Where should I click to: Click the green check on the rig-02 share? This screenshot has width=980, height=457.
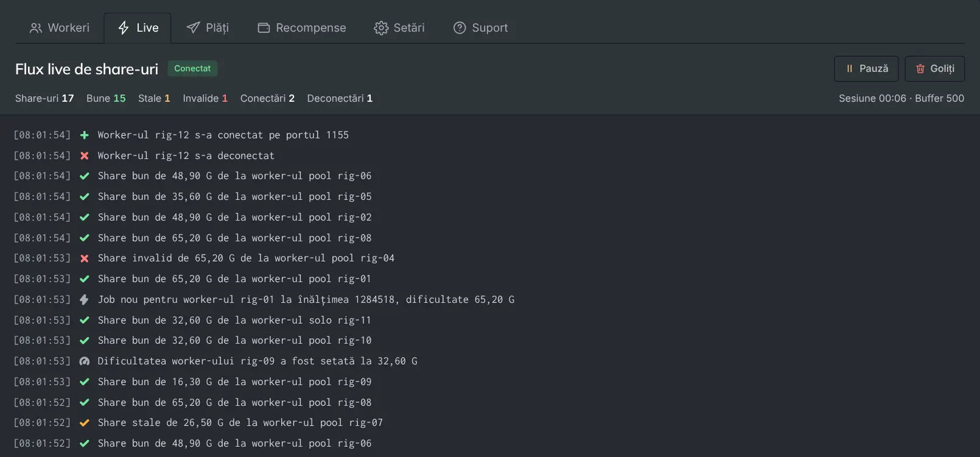[85, 218]
